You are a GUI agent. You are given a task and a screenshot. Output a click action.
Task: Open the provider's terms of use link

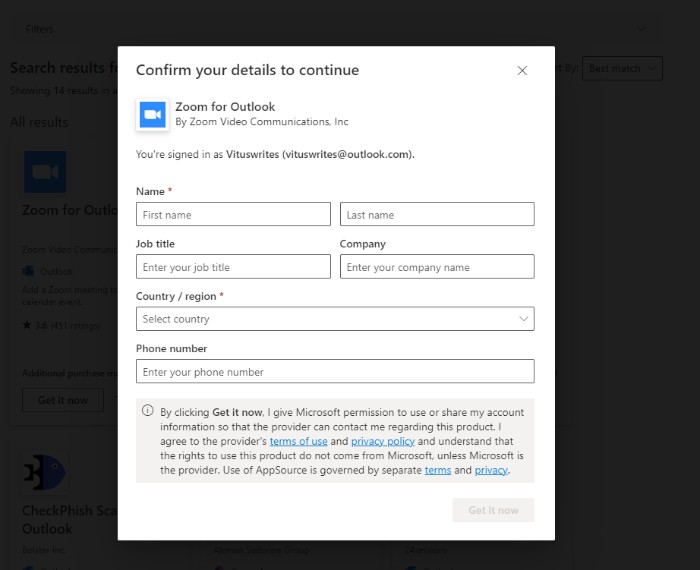coord(298,441)
